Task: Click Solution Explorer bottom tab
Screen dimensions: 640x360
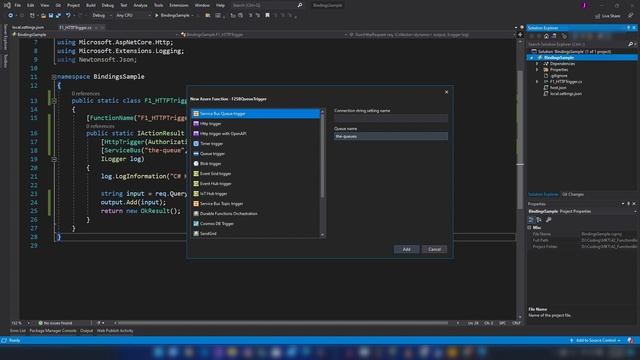Action: (543, 194)
